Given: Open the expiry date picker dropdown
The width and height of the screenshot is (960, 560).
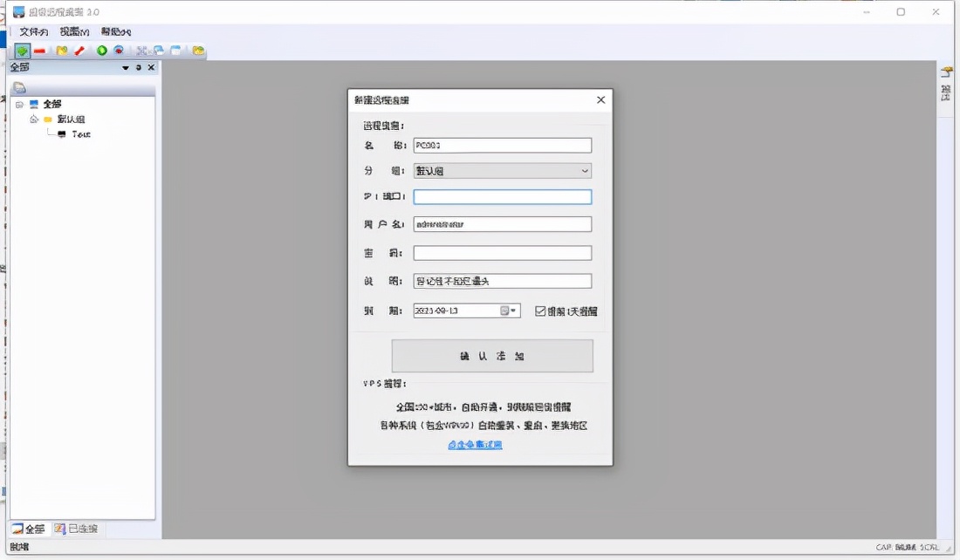Looking at the screenshot, I should pyautogui.click(x=513, y=311).
